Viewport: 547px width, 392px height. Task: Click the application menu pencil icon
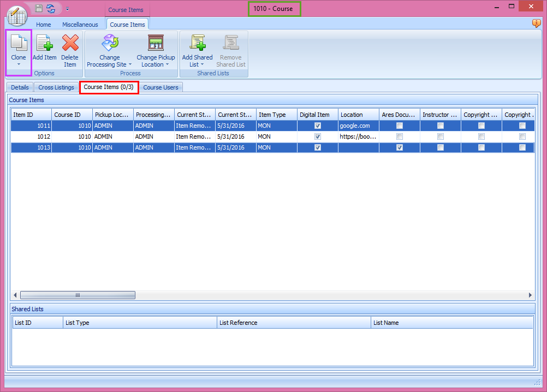click(17, 15)
